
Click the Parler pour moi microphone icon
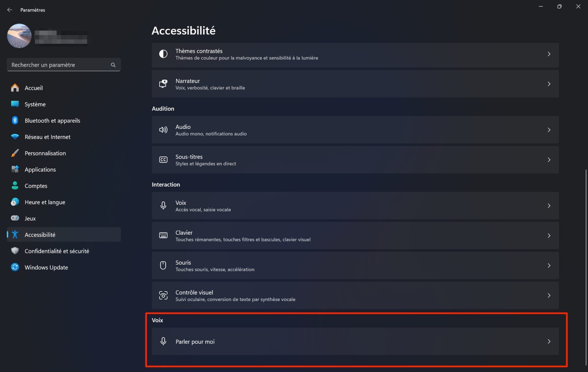(x=163, y=341)
